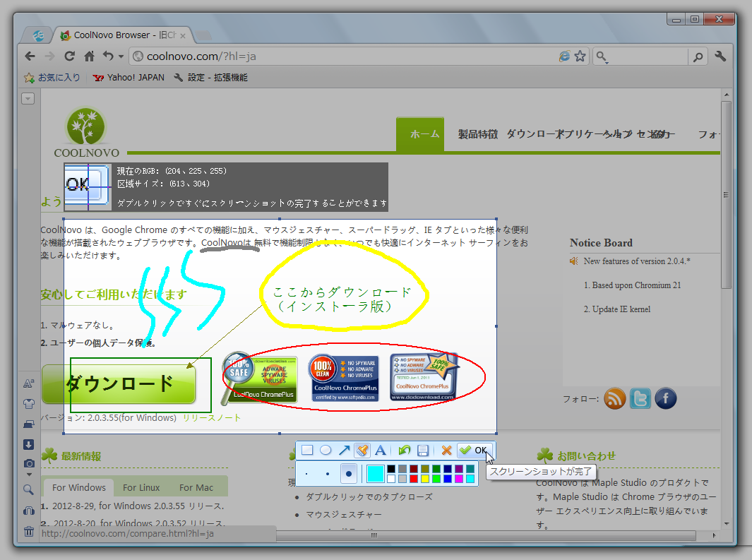Confirm the screenshot with OK
Screen dimensions: 752x560
[474, 451]
